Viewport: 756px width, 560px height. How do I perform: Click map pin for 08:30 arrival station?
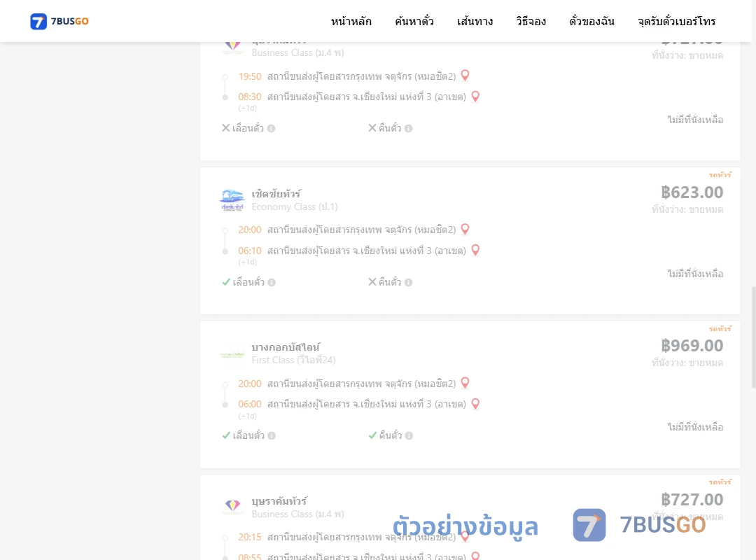click(475, 97)
